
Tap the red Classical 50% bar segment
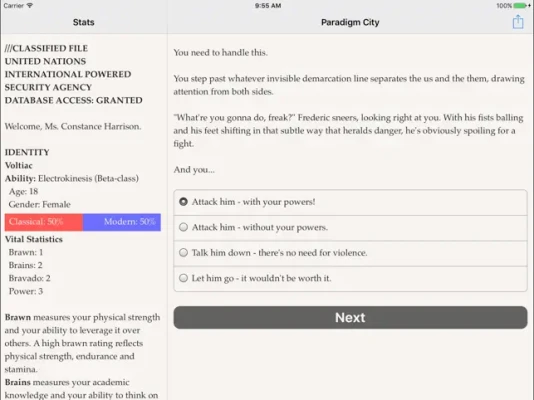(44, 222)
